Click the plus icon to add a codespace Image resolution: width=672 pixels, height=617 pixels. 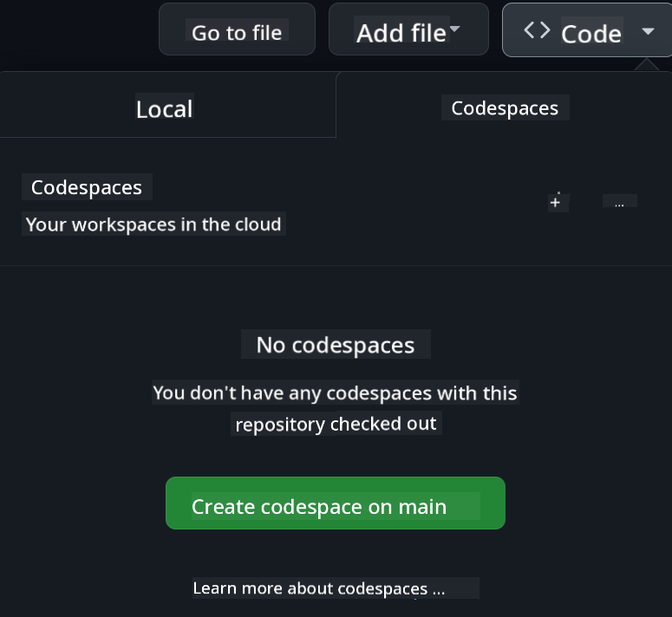(x=555, y=202)
